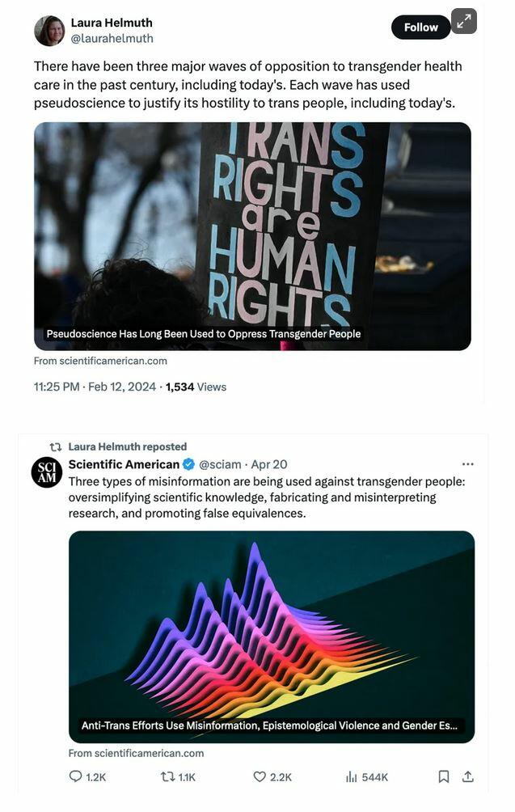
Task: Click the blue verified badge next to Scientific American
Action: click(x=189, y=464)
